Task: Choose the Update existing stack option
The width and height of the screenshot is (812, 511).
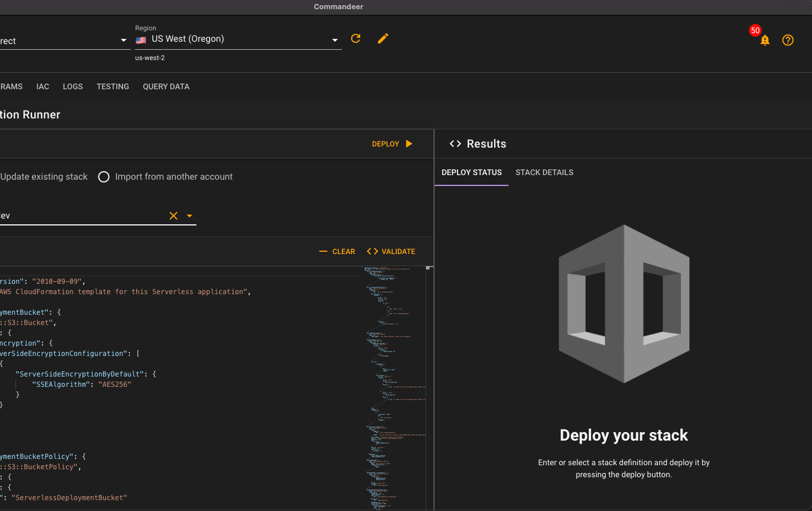Action: point(44,177)
